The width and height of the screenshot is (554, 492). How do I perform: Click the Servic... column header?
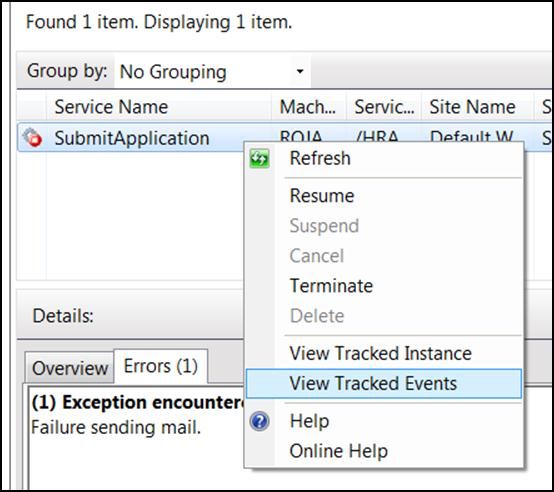tap(384, 107)
